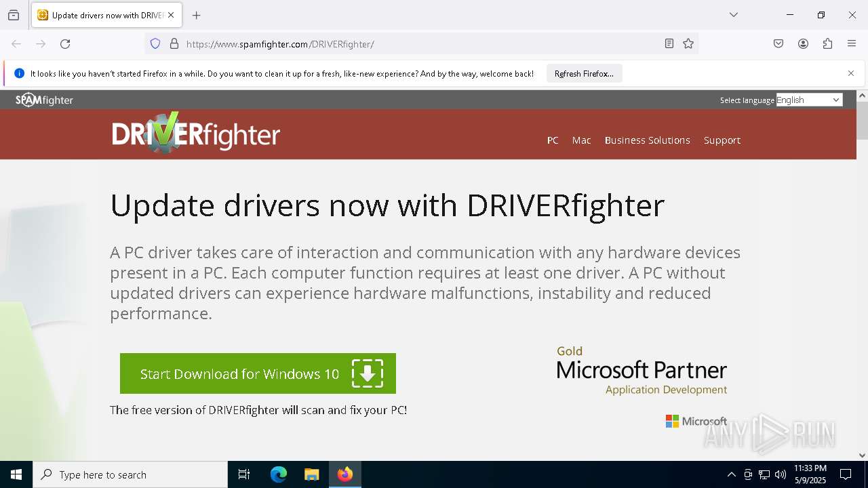The height and width of the screenshot is (488, 868).
Task: Bookmark this page with star icon
Action: 688,44
